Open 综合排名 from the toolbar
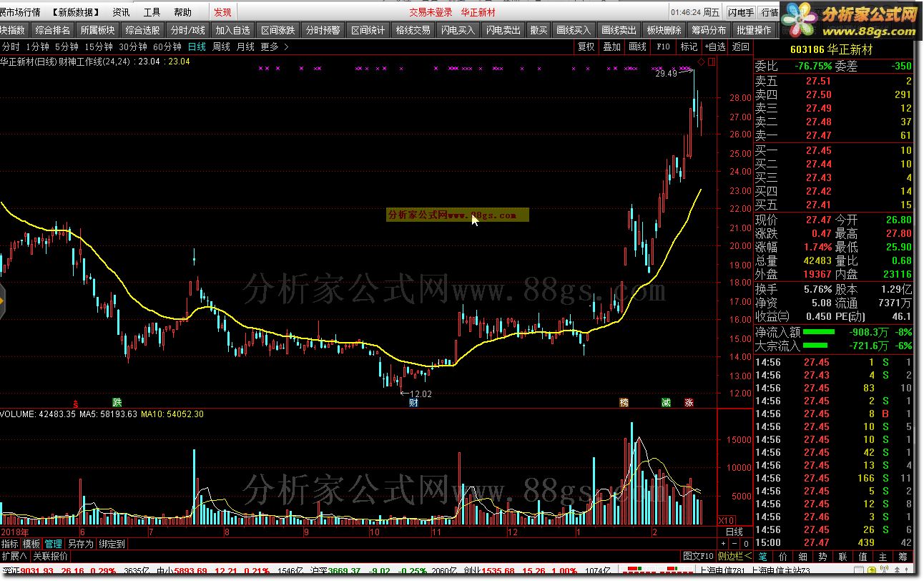The height and width of the screenshot is (581, 924). click(53, 30)
